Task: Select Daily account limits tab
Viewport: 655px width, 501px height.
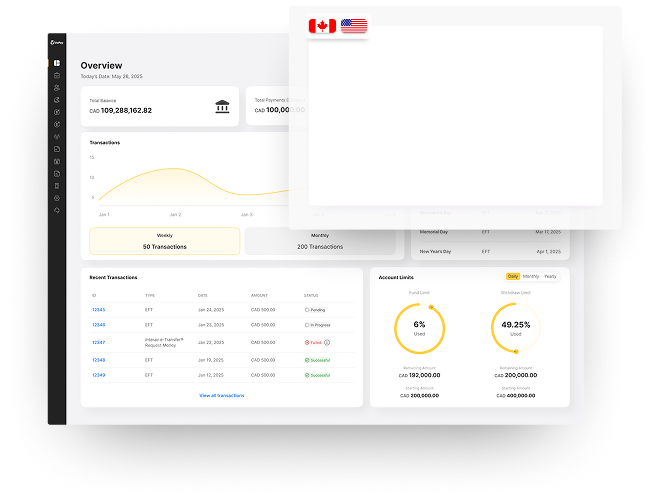Action: tap(513, 276)
